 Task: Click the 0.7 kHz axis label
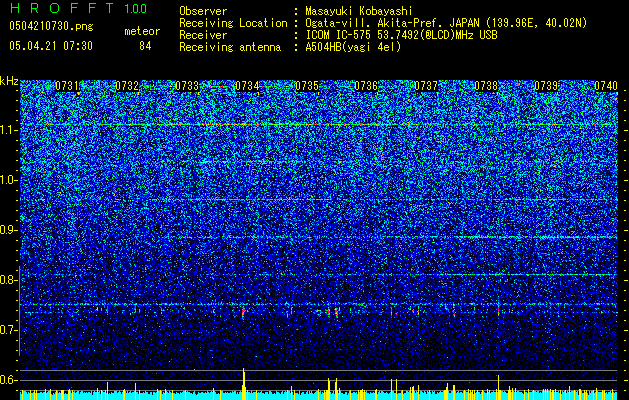coord(8,330)
